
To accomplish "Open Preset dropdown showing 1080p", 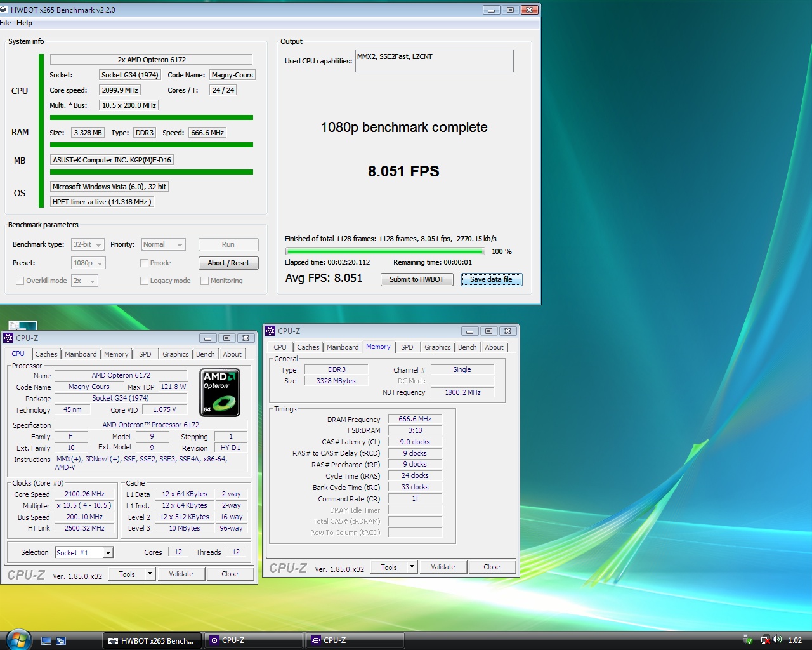I will (x=88, y=263).
